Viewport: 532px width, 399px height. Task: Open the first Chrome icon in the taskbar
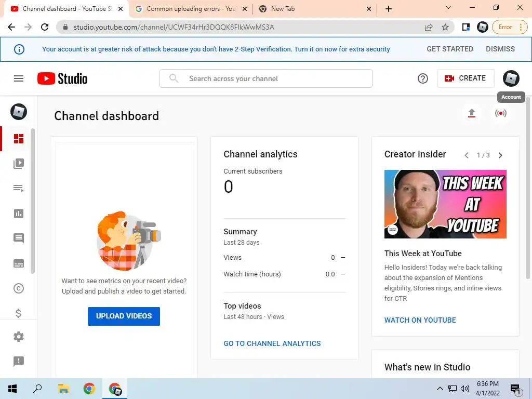coord(89,389)
